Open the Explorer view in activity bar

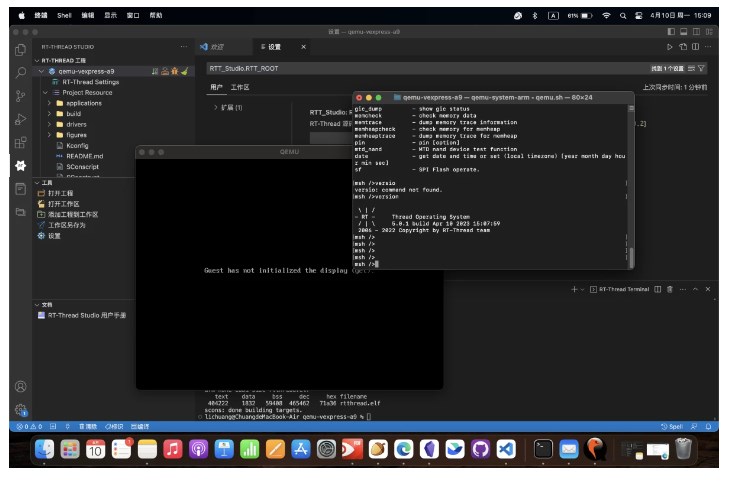point(20,50)
